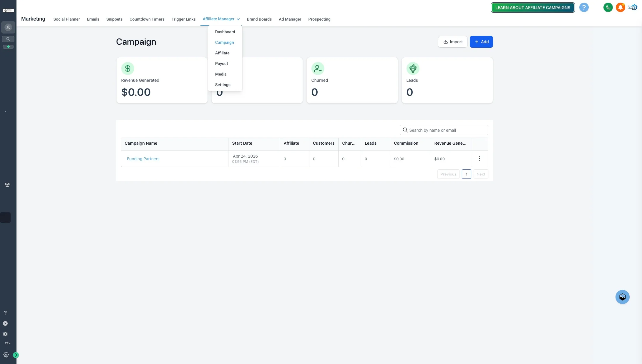642x364 pixels.
Task: Click the Affiliate column header in the table
Action: [294, 144]
